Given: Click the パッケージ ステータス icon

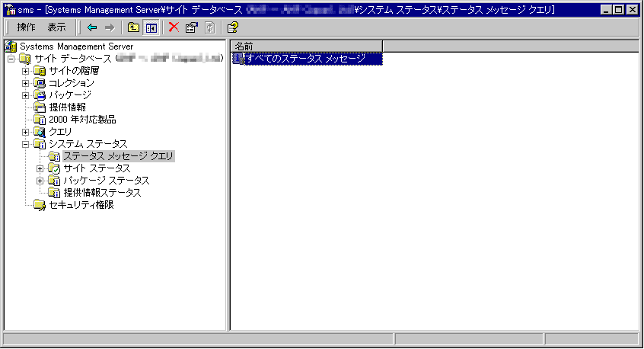Looking at the screenshot, I should (54, 181).
